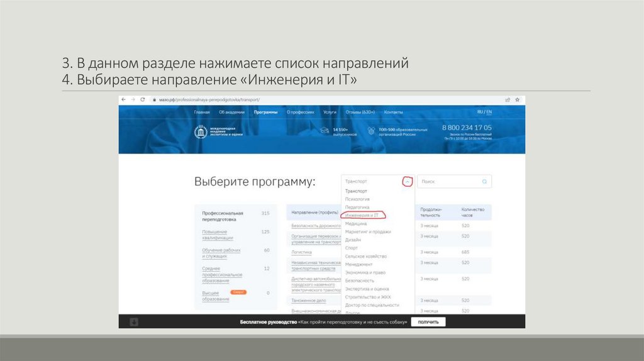
Task: Click the Количество часов column header
Action: [473, 213]
